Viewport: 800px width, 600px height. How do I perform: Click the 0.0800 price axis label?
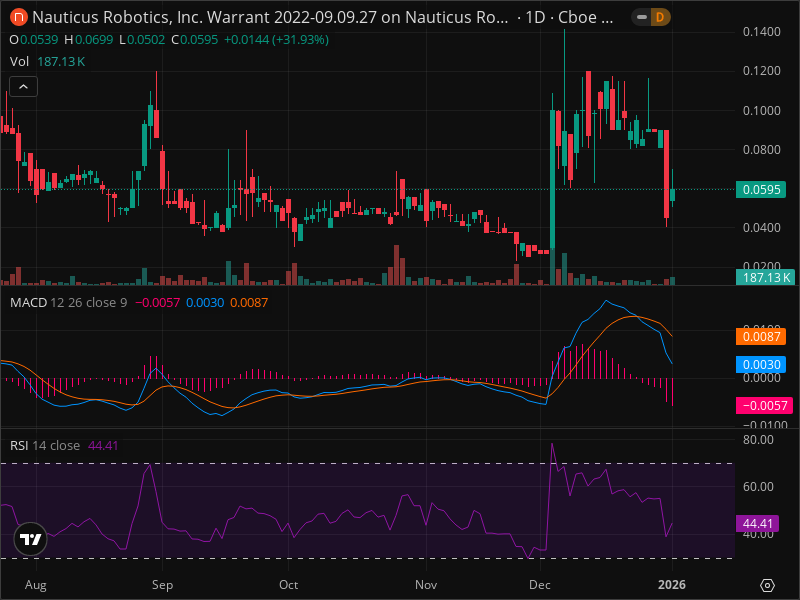[761, 150]
